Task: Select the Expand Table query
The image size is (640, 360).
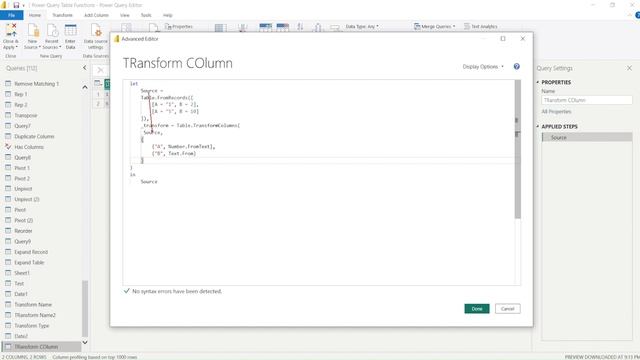Action: [x=29, y=262]
